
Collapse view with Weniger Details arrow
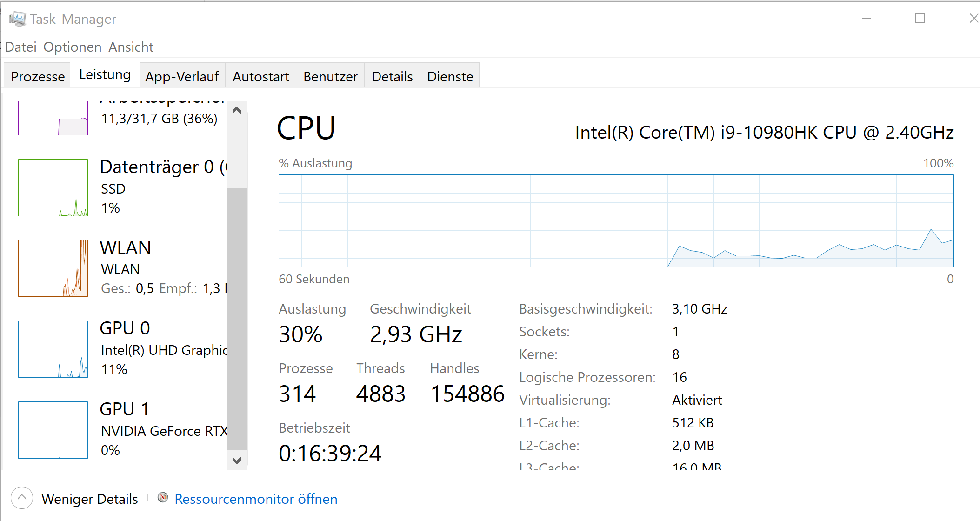pyautogui.click(x=22, y=498)
